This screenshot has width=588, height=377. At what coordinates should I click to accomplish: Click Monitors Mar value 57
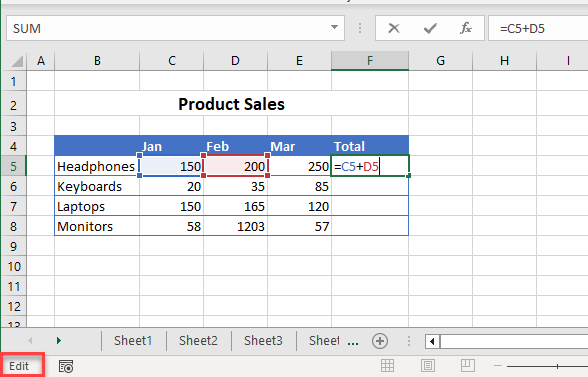299,226
